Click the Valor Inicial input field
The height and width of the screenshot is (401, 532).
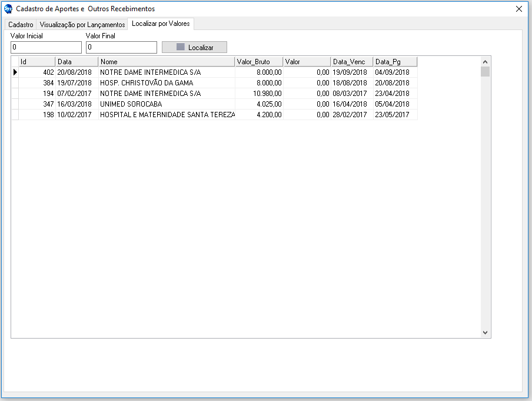46,47
